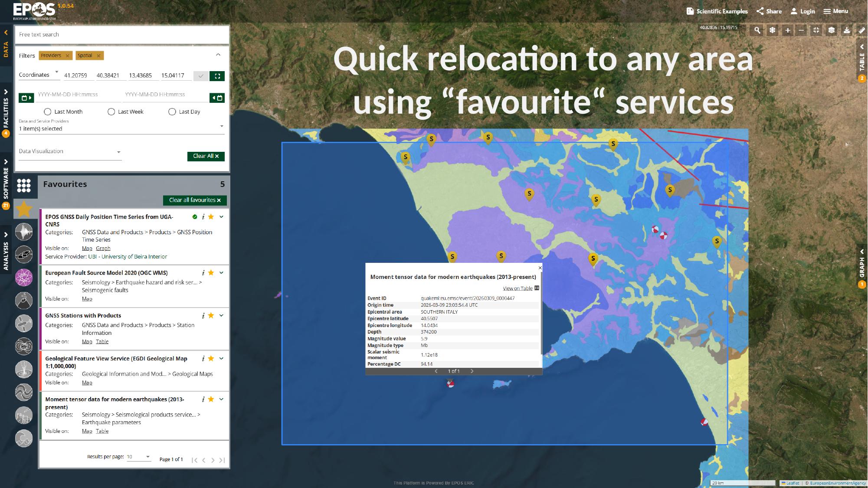Select the volcano domain icon in left sidebar
The height and width of the screenshot is (488, 868).
[x=24, y=300]
